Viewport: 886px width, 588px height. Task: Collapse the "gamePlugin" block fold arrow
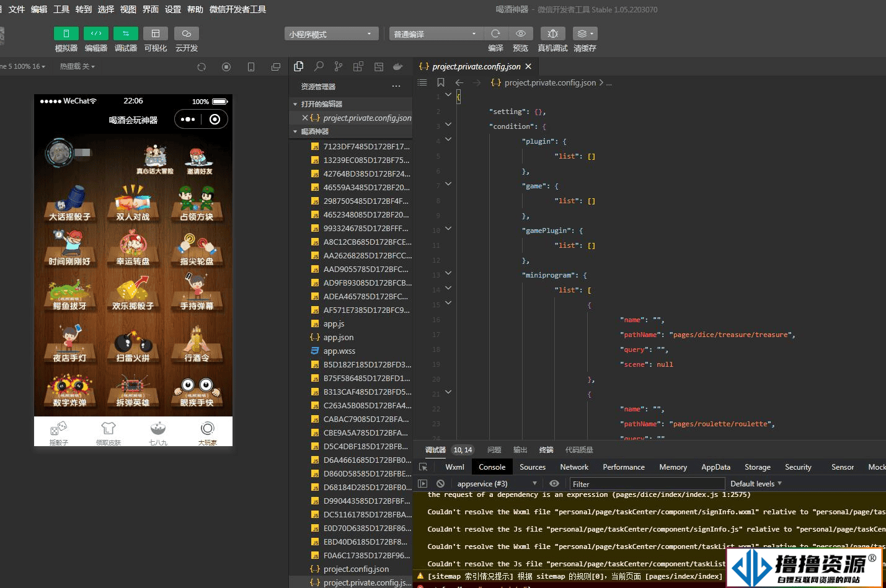(448, 229)
